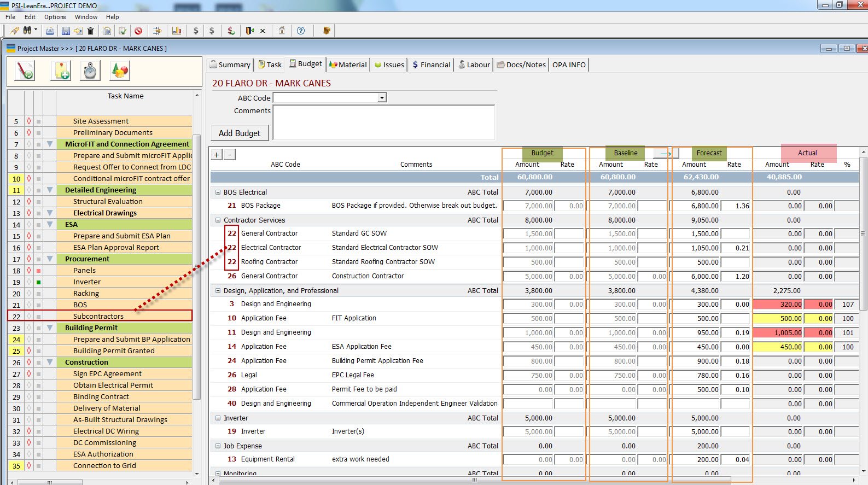
Task: Toggle the green status square on Inverter row
Action: 38,282
